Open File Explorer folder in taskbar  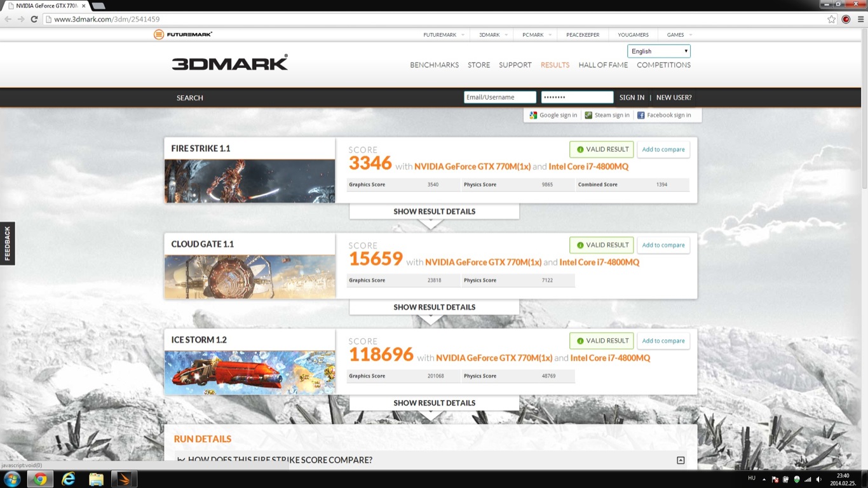pyautogui.click(x=96, y=479)
